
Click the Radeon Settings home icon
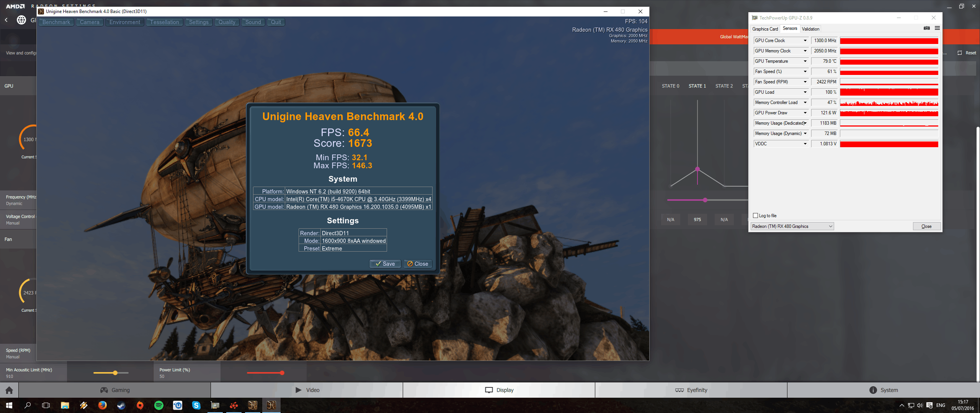click(9, 390)
